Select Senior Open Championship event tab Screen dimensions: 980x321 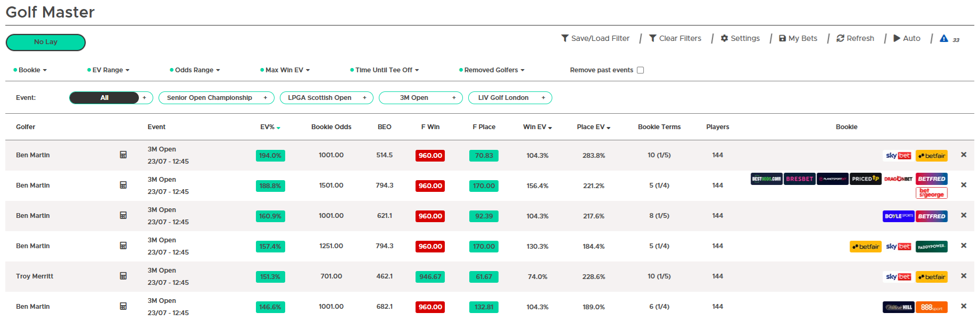(210, 98)
